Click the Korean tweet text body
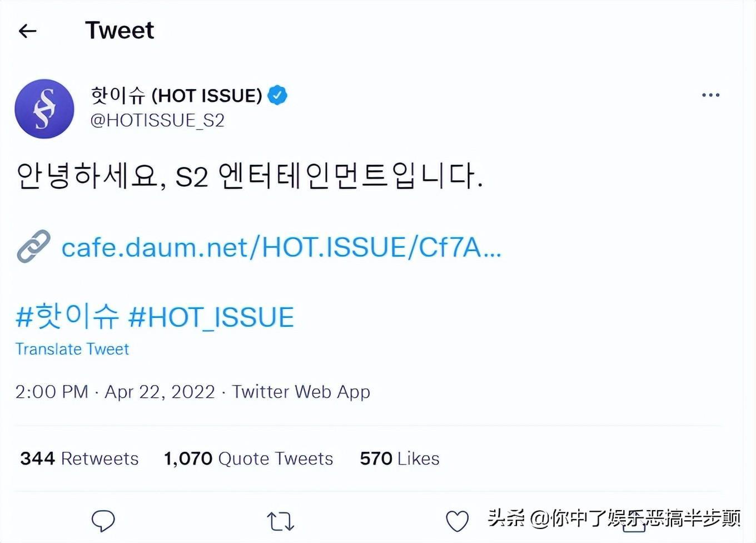Viewport: 756px width, 543px height. pyautogui.click(x=250, y=176)
